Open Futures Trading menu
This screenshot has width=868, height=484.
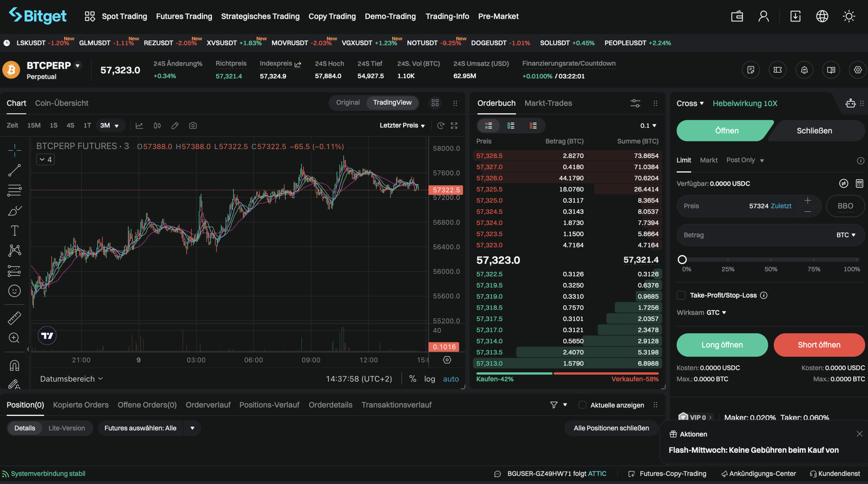pos(184,16)
